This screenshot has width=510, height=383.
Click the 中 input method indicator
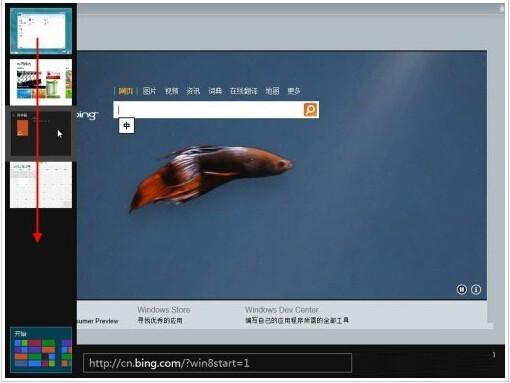(127, 126)
